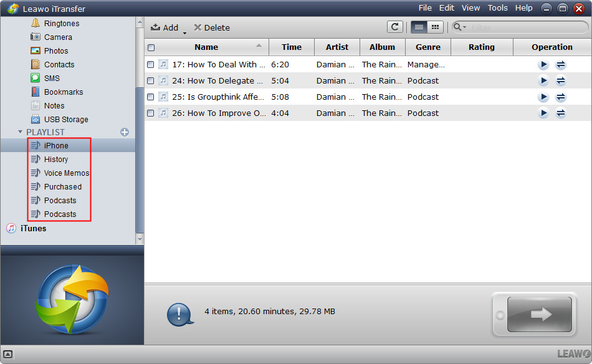Collapse the PLAYLIST section

pyautogui.click(x=21, y=132)
